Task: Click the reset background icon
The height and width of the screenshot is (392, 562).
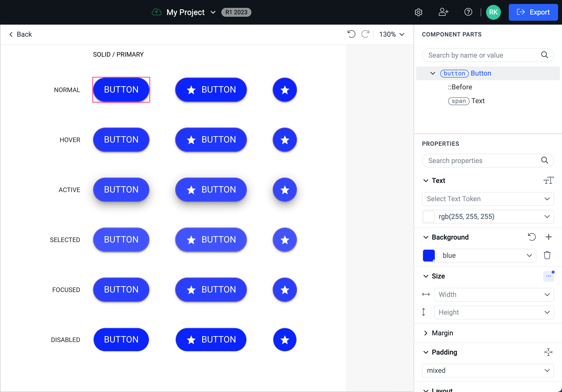Action: click(x=532, y=237)
